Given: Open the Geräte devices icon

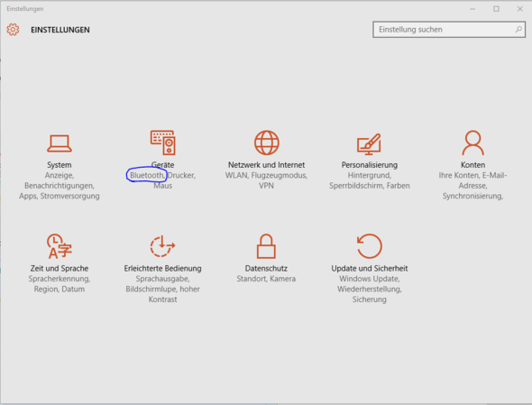Looking at the screenshot, I should (163, 143).
